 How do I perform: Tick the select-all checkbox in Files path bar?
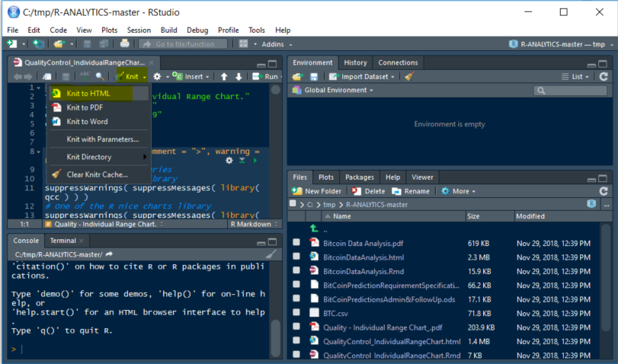coord(293,203)
